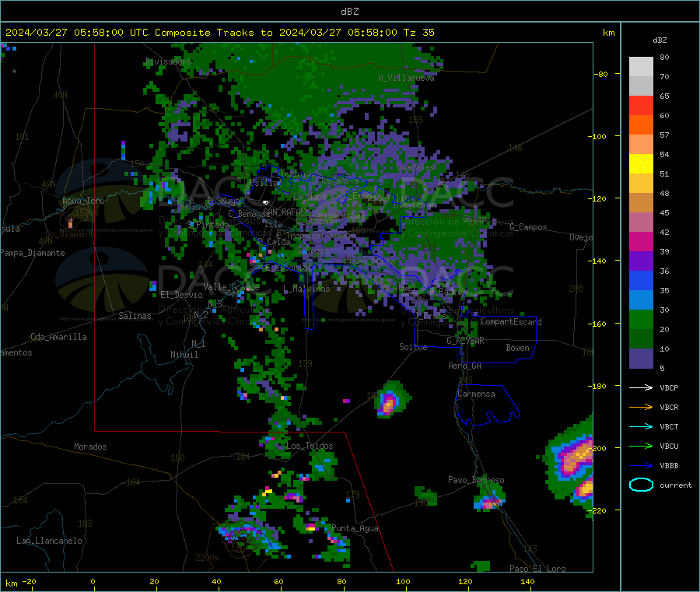Screen dimensions: 700x592
Task: Click the 'Paso_El_Loro' map label
Action: point(537,569)
